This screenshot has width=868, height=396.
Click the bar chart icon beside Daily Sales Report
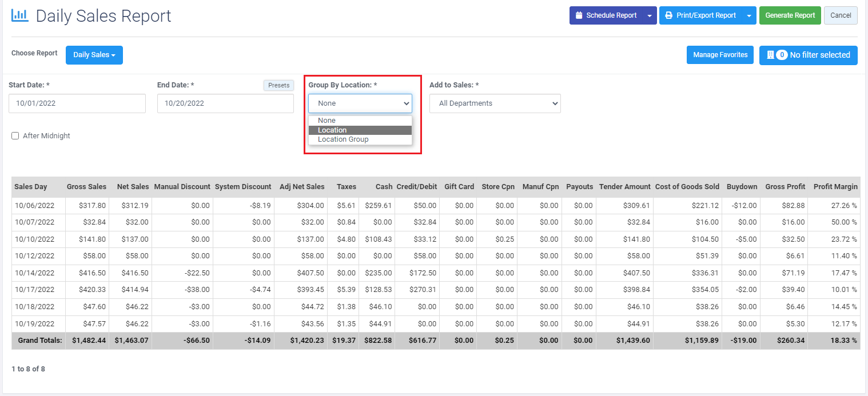pos(19,15)
